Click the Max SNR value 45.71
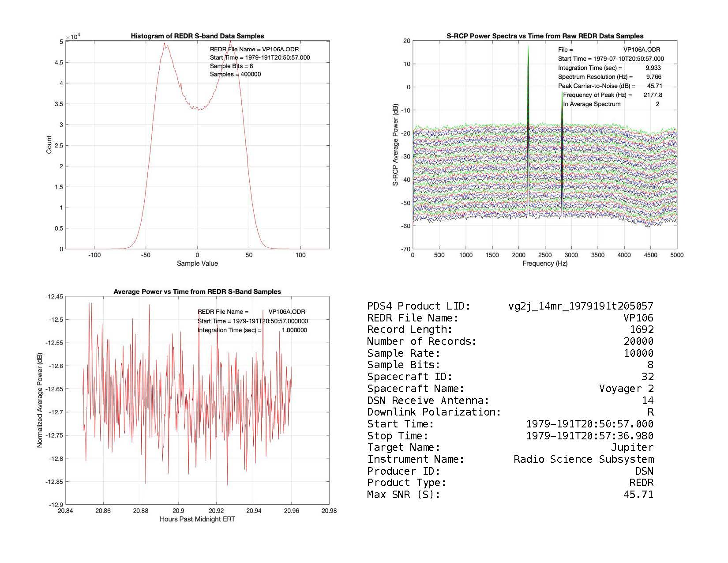This screenshot has height=563, width=728. coord(638,495)
